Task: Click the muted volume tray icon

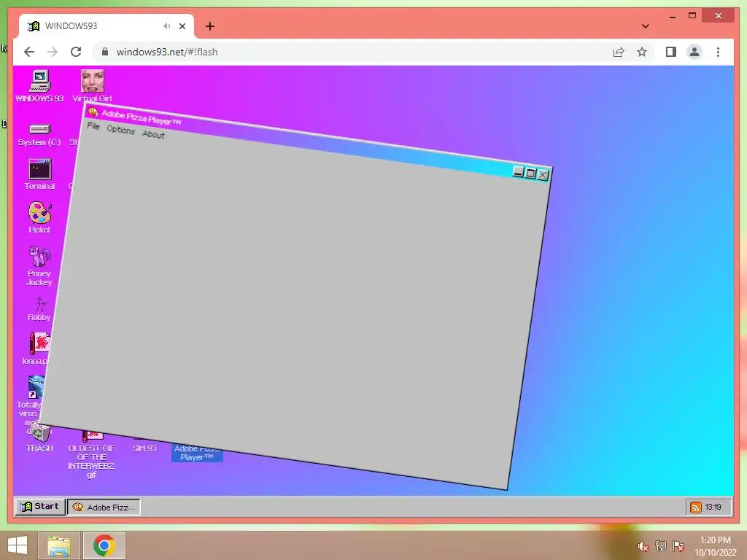Action: point(643,546)
